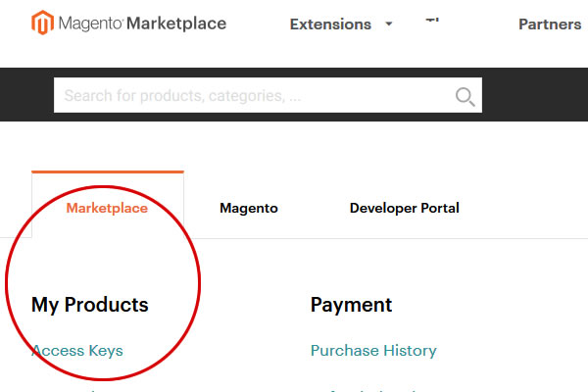Go to Purchase History
Viewport: 588px width, 392px height.
(373, 351)
